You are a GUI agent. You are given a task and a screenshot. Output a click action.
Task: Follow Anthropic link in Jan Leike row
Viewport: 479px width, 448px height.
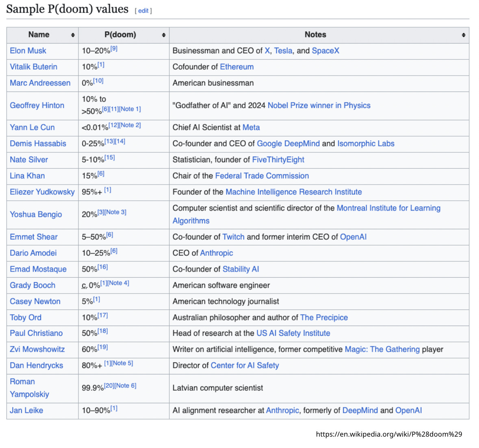pos(282,411)
